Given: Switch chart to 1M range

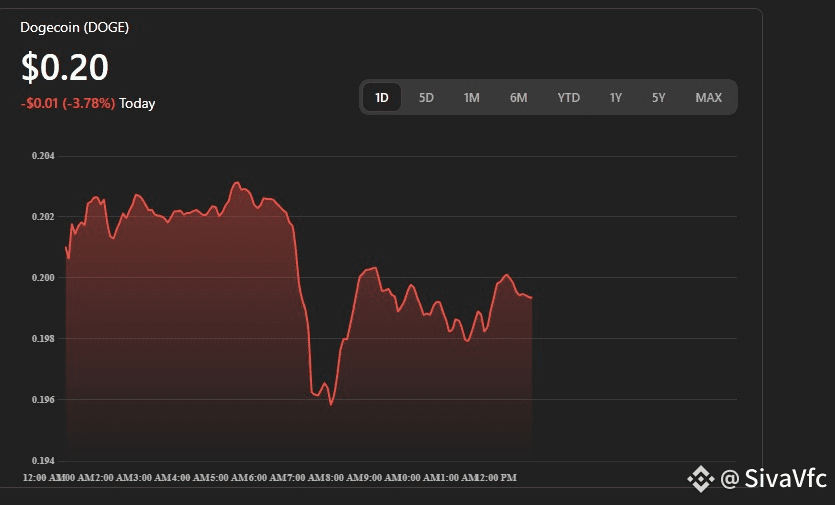Looking at the screenshot, I should pos(471,97).
